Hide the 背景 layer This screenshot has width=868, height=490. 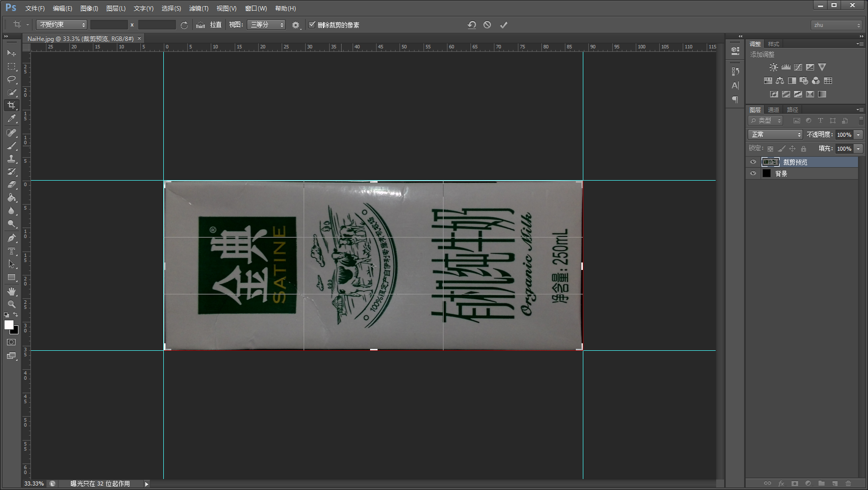coord(753,174)
